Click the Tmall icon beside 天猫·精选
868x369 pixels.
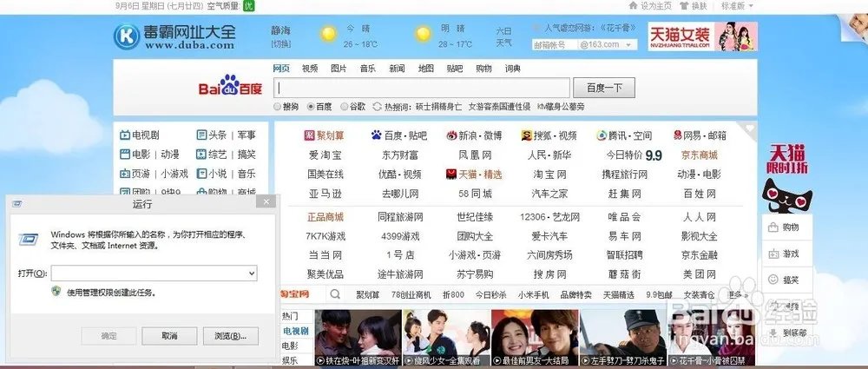pyautogui.click(x=451, y=174)
